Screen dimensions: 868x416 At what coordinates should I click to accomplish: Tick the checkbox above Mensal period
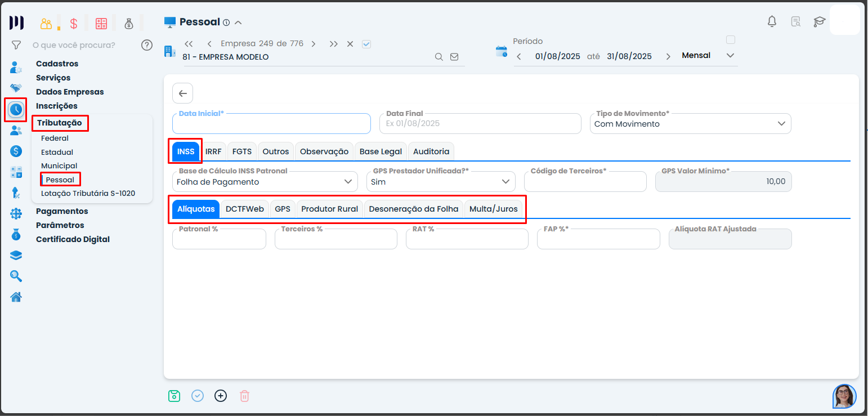(x=731, y=39)
